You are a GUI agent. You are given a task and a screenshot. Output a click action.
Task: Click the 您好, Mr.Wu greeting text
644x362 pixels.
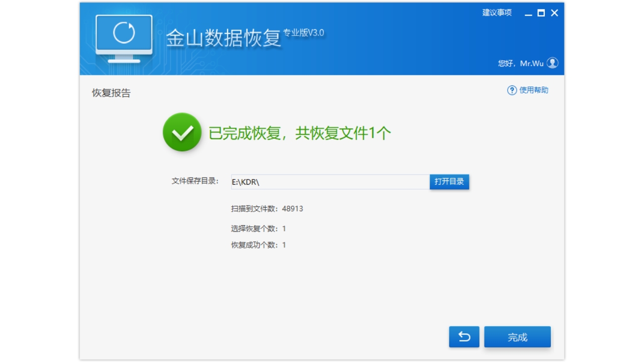click(521, 63)
